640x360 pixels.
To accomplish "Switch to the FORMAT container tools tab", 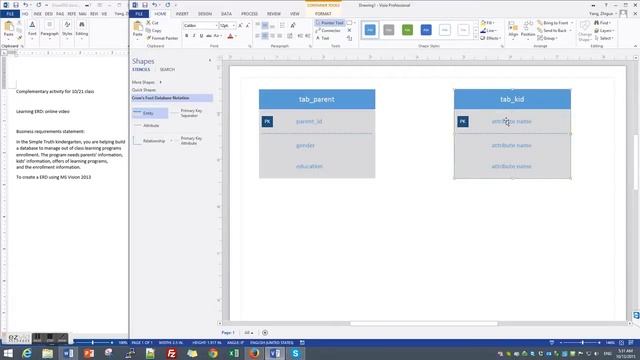I will tap(323, 14).
